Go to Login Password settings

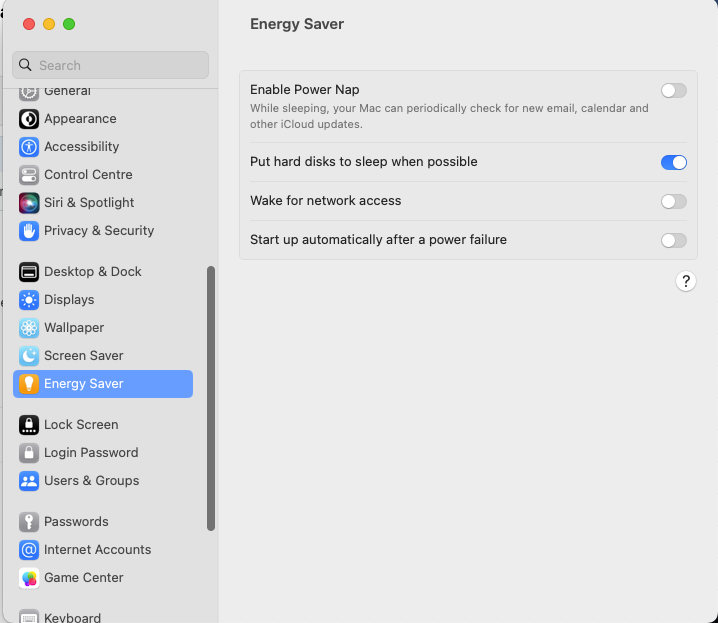pos(103,453)
